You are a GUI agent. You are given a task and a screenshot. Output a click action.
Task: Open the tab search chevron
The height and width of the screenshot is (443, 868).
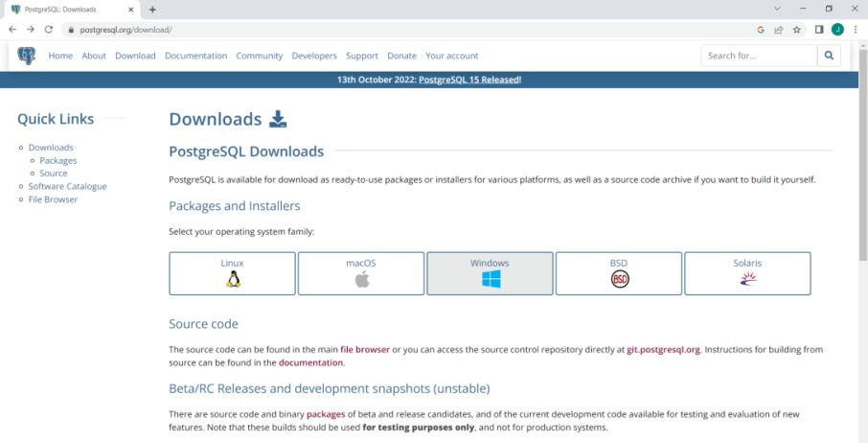point(777,9)
